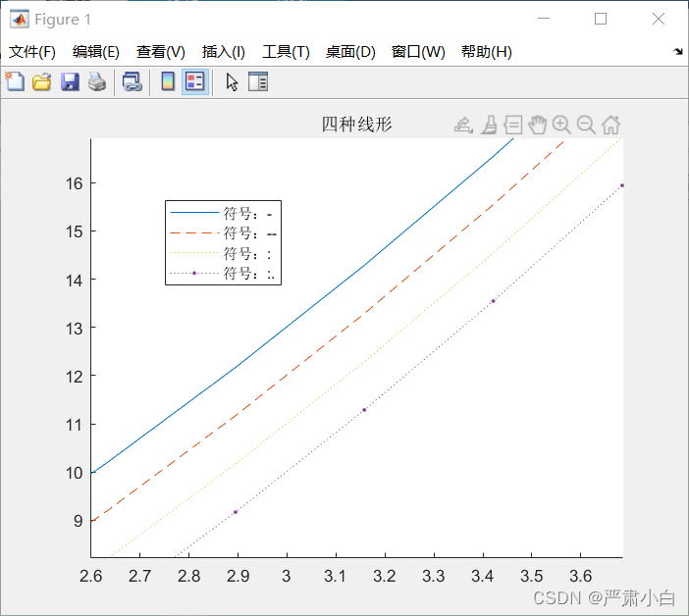Select legend entry 符号：--

pyautogui.click(x=250, y=233)
